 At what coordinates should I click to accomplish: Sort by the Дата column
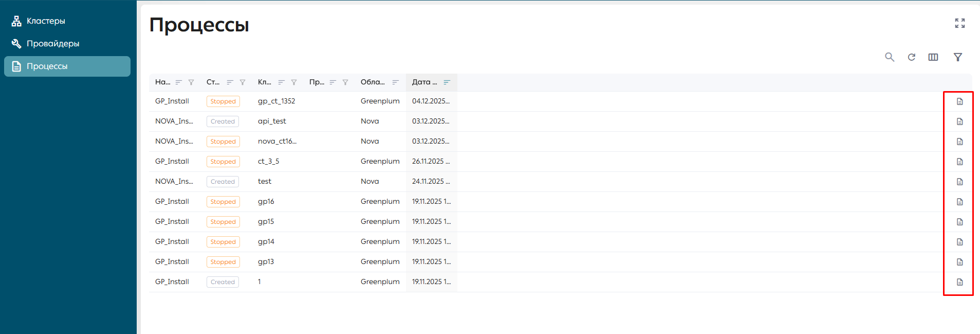pyautogui.click(x=447, y=82)
